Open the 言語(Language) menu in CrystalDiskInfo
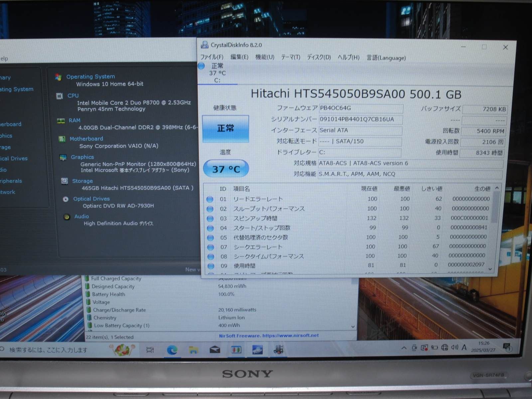The width and height of the screenshot is (532, 399). click(x=386, y=58)
